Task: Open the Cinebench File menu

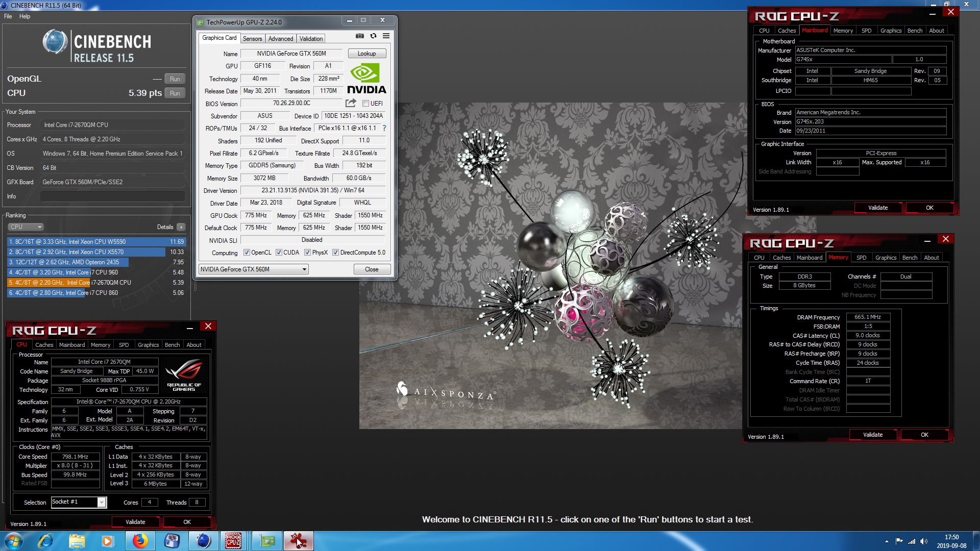Action: 8,16
